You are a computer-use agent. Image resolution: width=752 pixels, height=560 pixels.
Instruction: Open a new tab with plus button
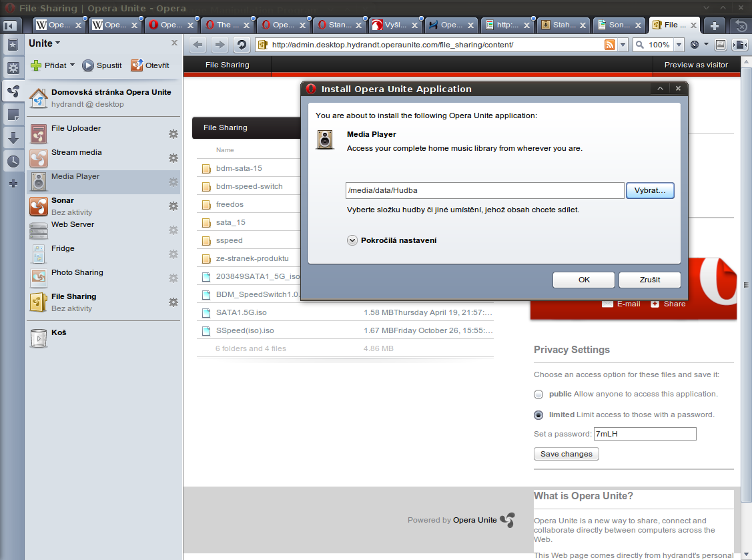[714, 25]
